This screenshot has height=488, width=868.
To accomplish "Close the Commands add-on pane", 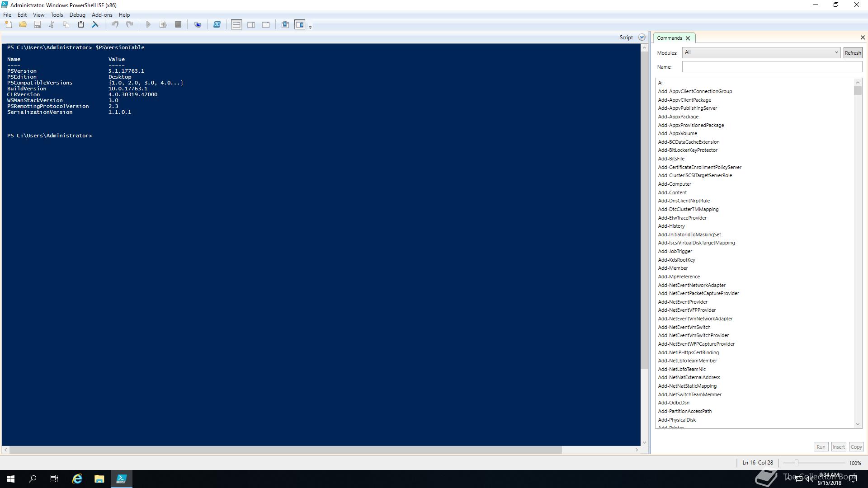I will (862, 38).
